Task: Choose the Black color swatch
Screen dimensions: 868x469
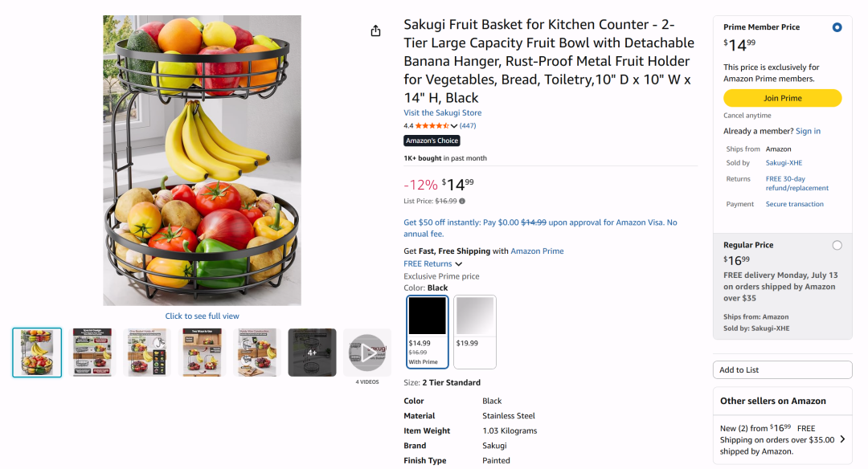Action: tap(427, 332)
